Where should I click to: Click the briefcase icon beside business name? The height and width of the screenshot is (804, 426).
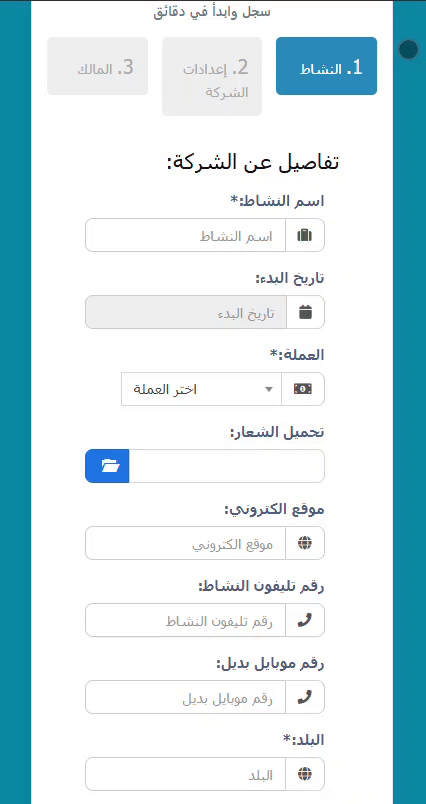tap(305, 235)
